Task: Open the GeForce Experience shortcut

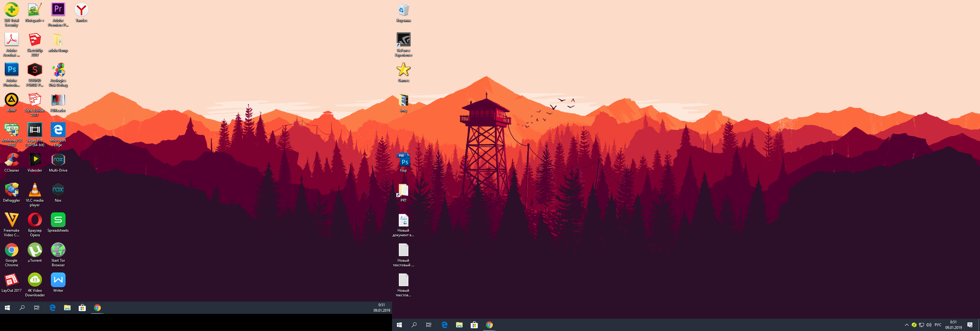Action: [403, 45]
